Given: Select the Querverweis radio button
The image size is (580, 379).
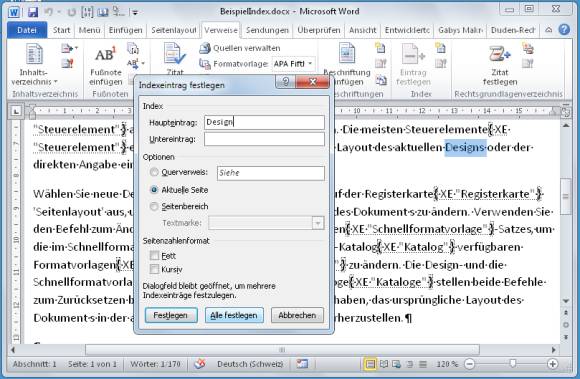Looking at the screenshot, I should (x=154, y=172).
